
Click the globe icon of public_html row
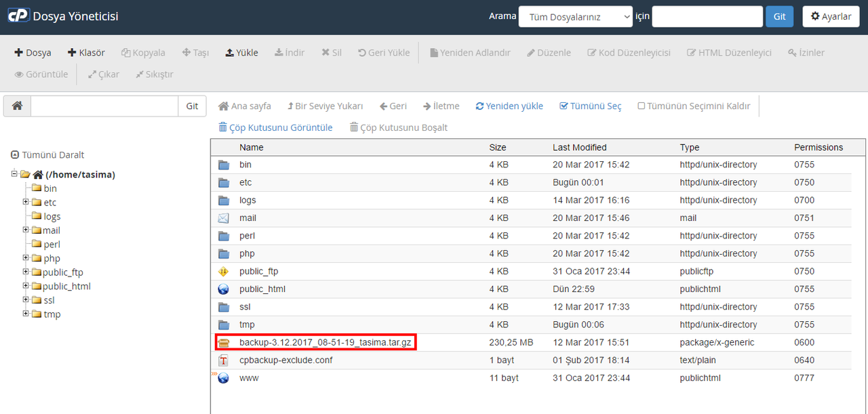tap(224, 289)
